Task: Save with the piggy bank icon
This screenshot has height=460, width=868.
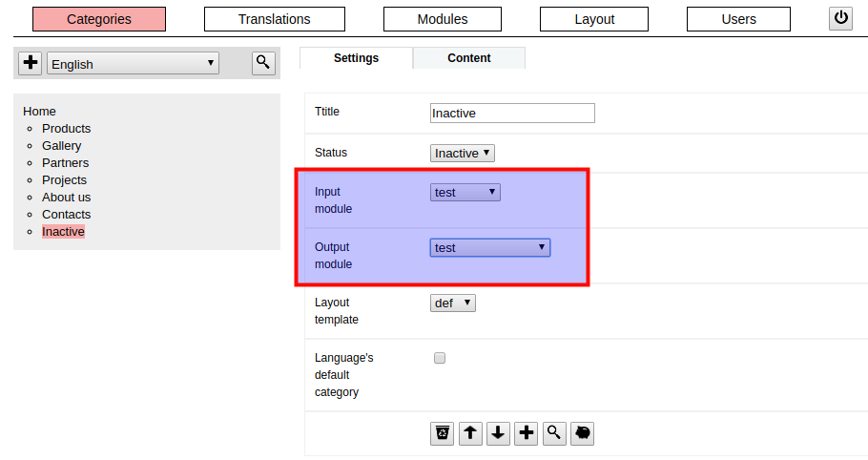Action: [583, 433]
